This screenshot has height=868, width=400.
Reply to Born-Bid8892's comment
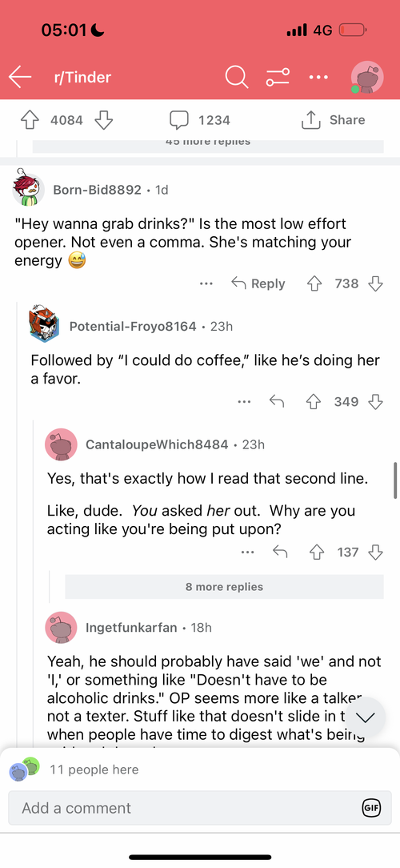[x=258, y=283]
